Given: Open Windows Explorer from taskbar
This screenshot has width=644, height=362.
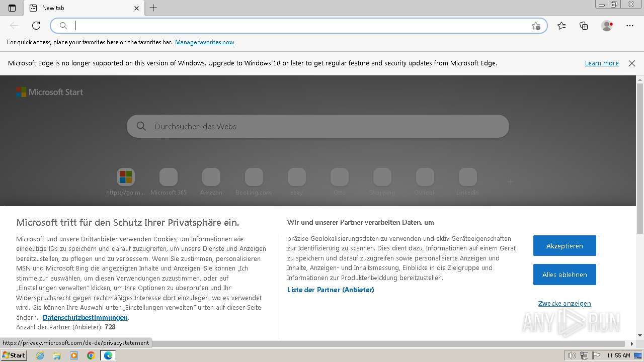Looking at the screenshot, I should (x=57, y=355).
